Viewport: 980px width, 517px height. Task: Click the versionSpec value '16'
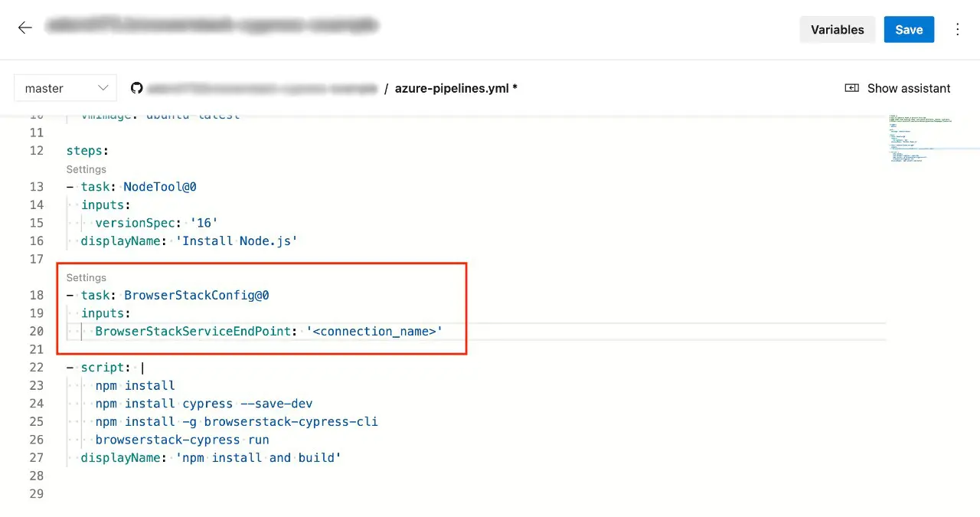[x=204, y=223]
